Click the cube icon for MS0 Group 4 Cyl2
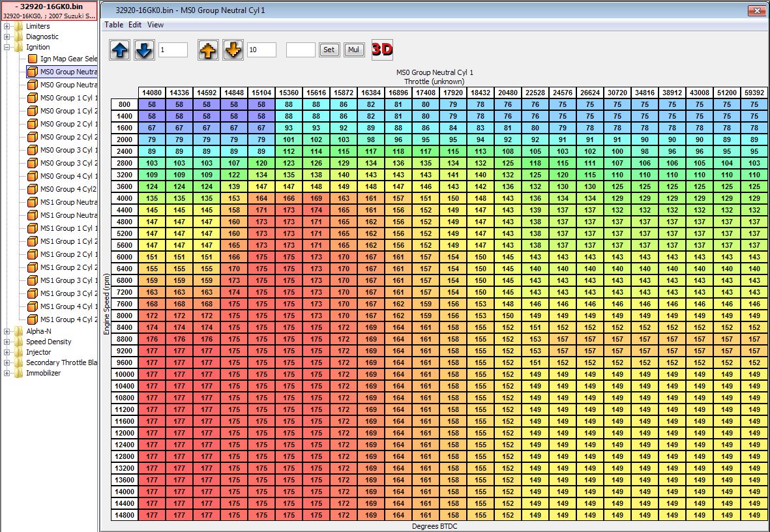This screenshot has height=532, width=770. point(33,189)
